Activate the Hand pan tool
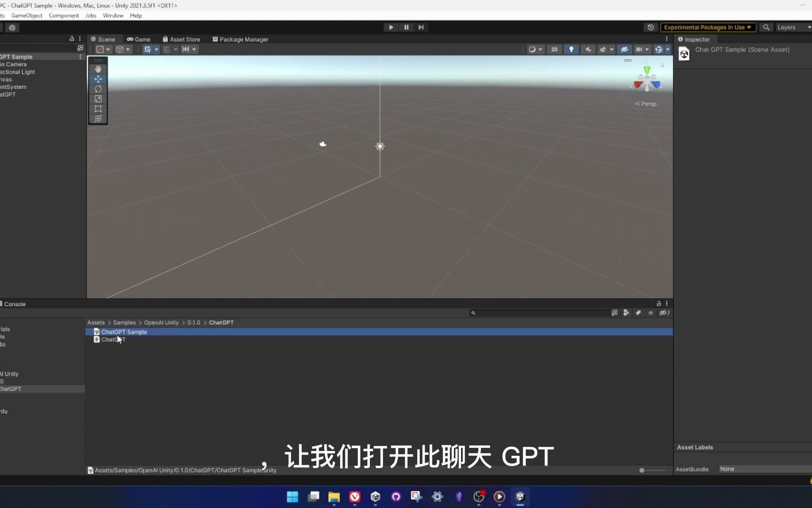 point(98,69)
